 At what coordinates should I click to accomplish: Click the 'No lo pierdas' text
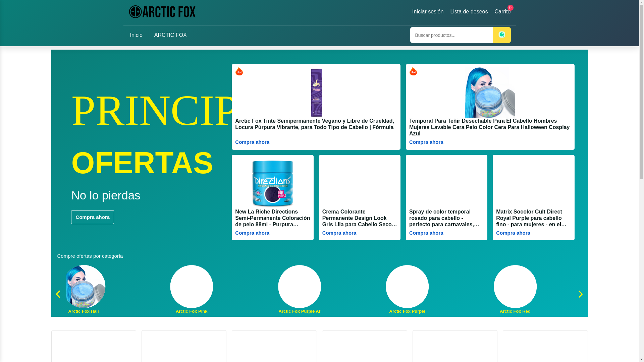click(x=106, y=195)
